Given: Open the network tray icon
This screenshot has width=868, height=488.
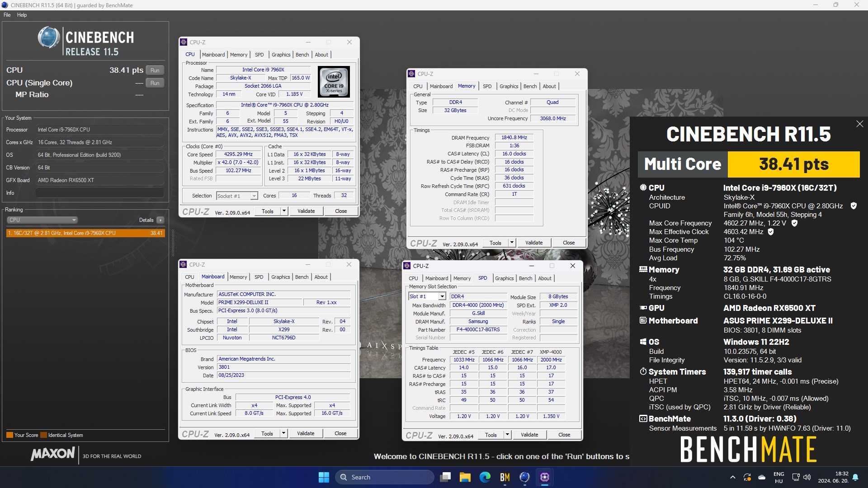Looking at the screenshot, I should [796, 477].
